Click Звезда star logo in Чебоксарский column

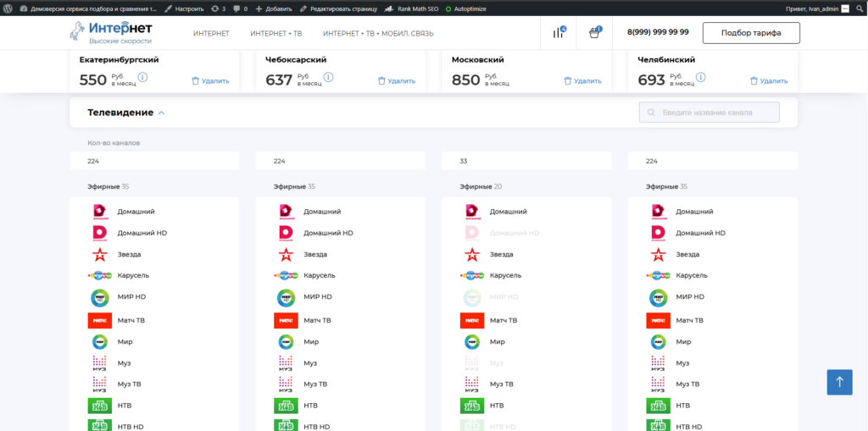[x=286, y=255]
